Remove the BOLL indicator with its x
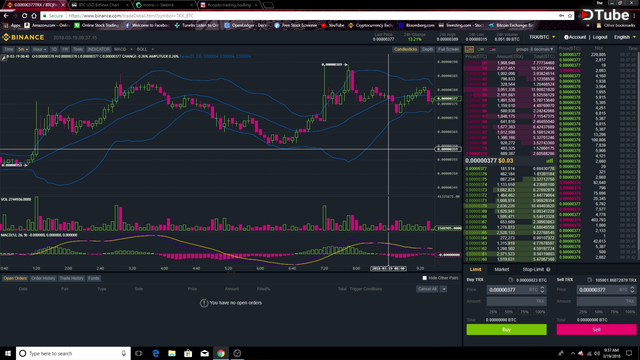Screen dimensions: 640x360 [152, 49]
